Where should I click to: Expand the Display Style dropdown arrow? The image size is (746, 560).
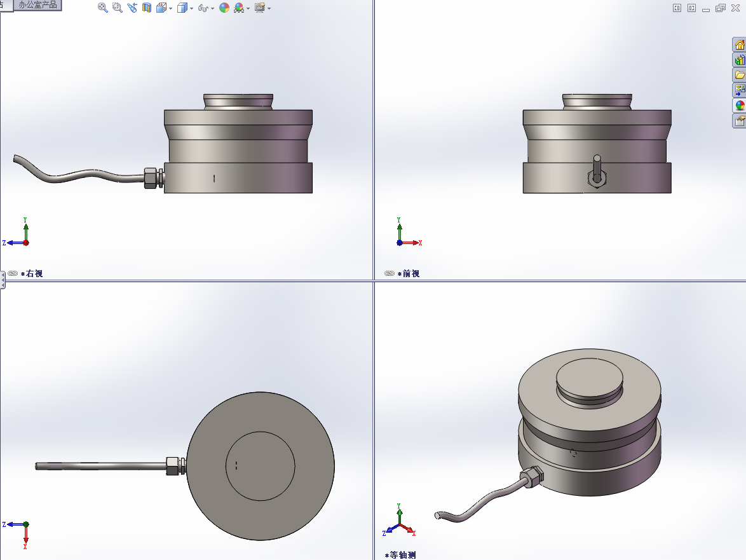click(192, 8)
